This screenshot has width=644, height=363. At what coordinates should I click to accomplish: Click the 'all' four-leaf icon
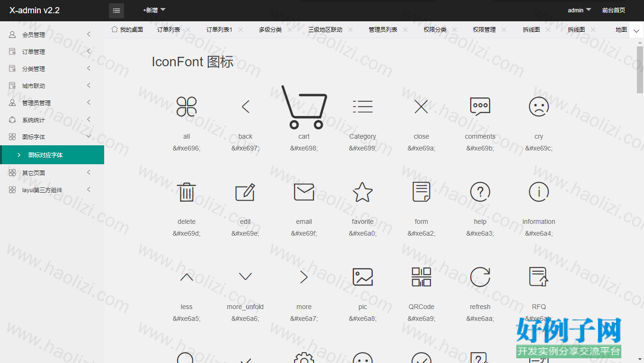tap(187, 106)
